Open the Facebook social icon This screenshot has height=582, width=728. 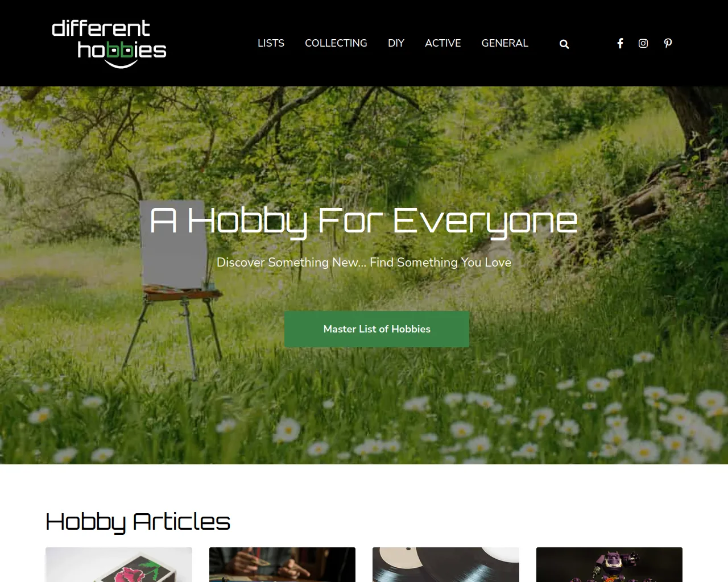tap(620, 43)
